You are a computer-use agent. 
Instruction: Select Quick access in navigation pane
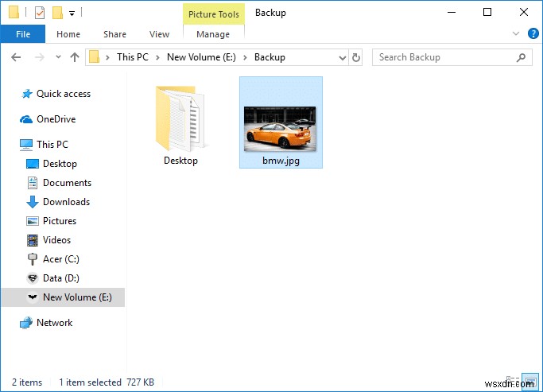coord(64,94)
